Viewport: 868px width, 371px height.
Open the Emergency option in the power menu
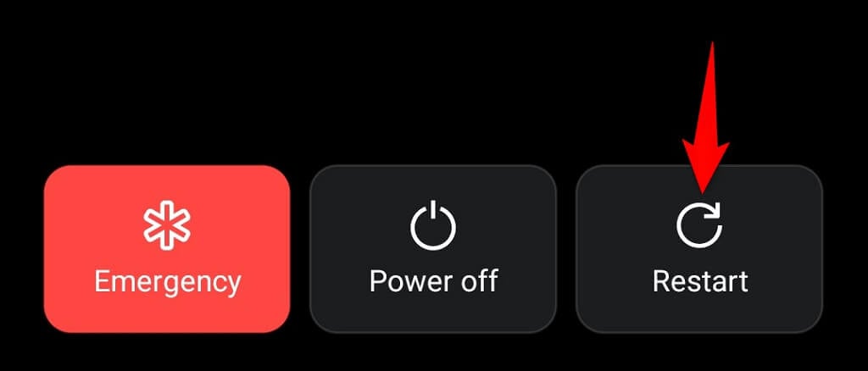pos(167,249)
